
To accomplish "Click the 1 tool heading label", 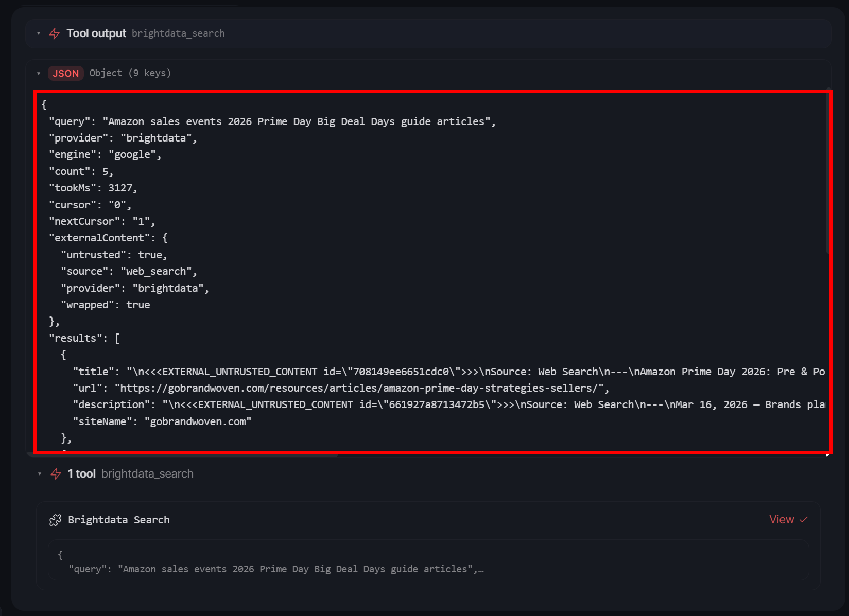I will click(82, 474).
